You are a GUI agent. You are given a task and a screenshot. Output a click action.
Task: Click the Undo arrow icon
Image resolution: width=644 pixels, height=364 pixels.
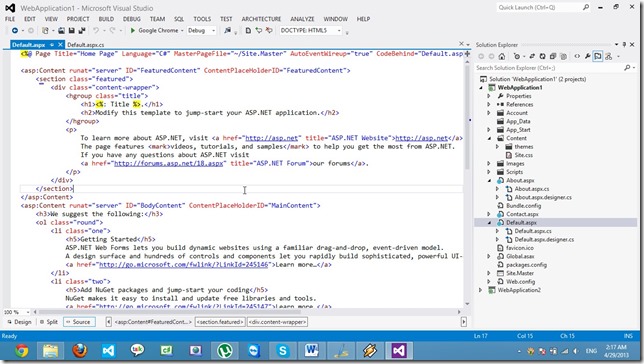96,30
